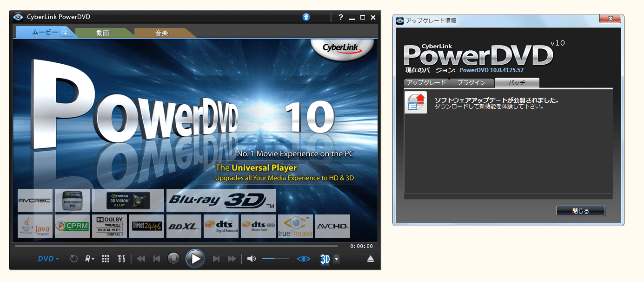Click the BDXL logo tile
The image size is (644, 281).
pyautogui.click(x=184, y=226)
